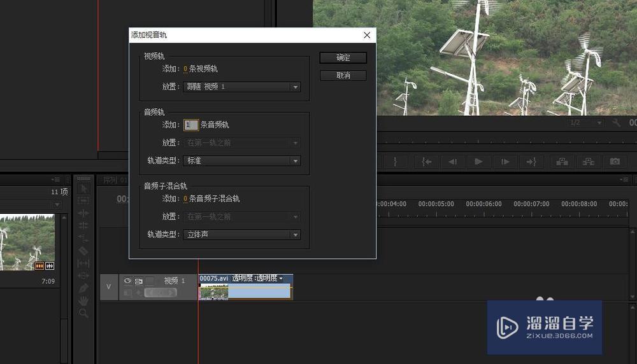Open video track placement dropdown 跟随 视频 1
This screenshot has height=364, width=637.
[x=241, y=87]
